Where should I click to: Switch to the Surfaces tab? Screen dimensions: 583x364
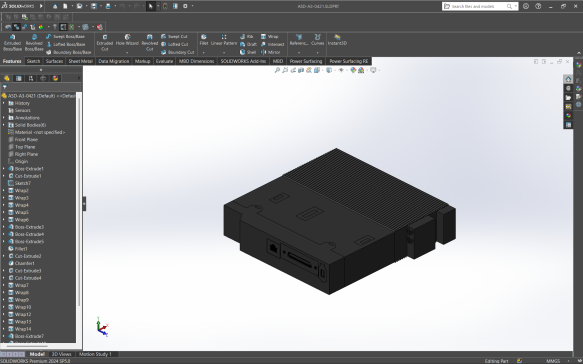(54, 61)
